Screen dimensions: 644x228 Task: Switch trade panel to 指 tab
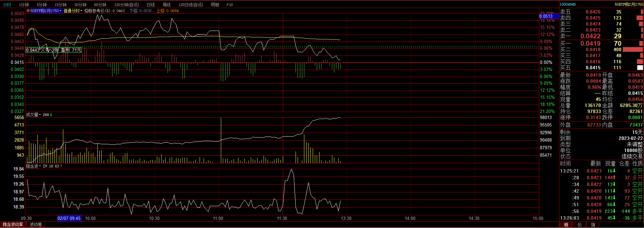(593, 225)
